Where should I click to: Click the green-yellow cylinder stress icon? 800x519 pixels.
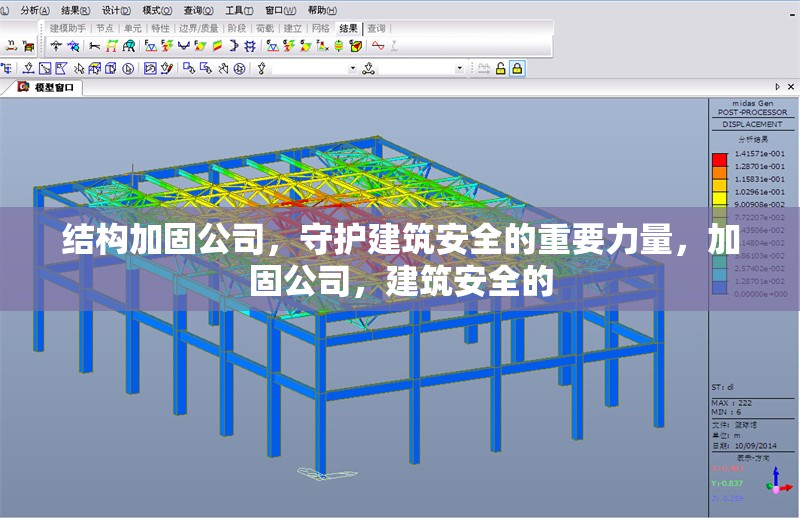point(339,46)
